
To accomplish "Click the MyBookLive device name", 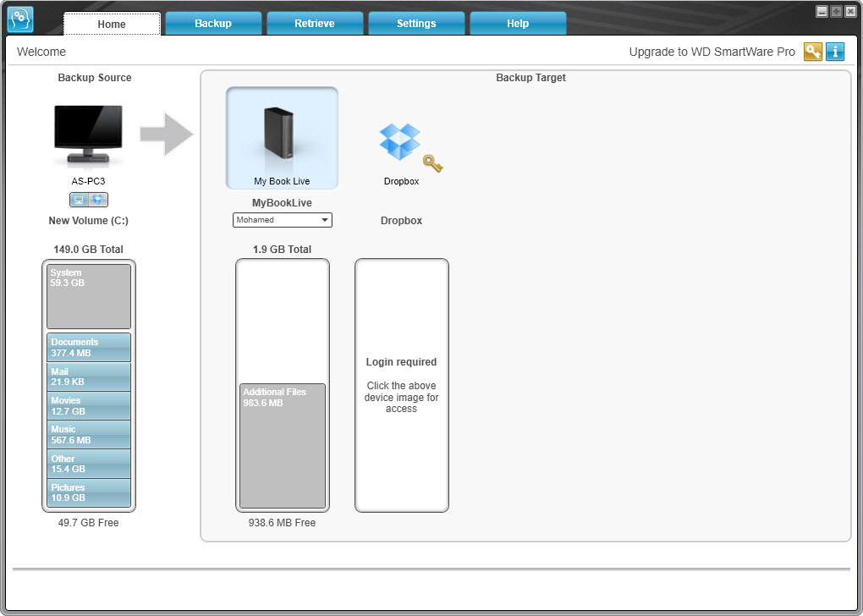I will pos(282,203).
